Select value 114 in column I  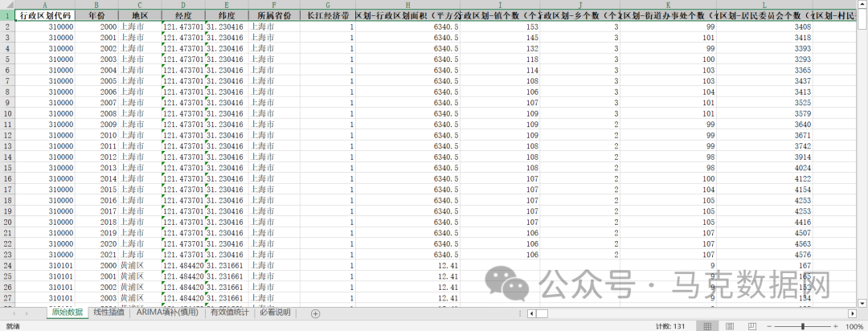pos(500,70)
